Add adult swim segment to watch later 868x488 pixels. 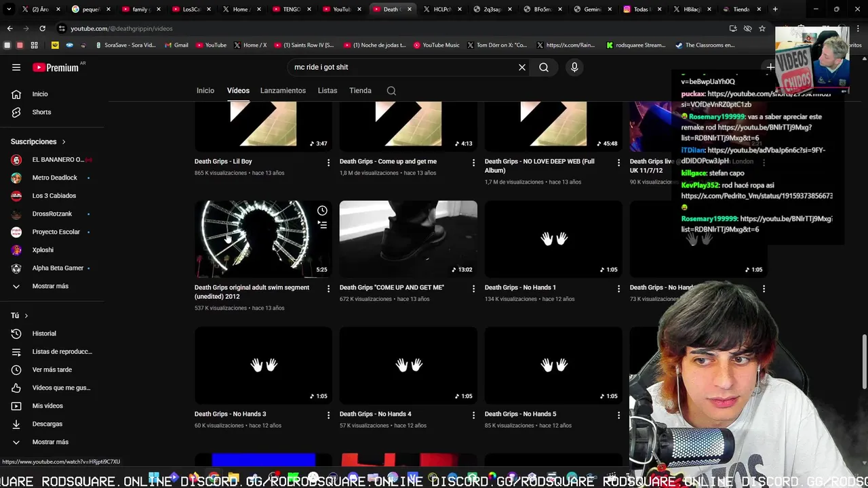coord(322,211)
